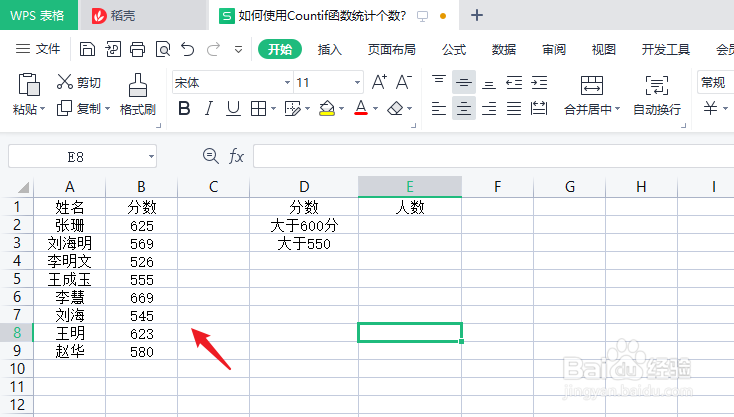Open quick access toolbar customize arrow
734x417 pixels.
point(238,49)
